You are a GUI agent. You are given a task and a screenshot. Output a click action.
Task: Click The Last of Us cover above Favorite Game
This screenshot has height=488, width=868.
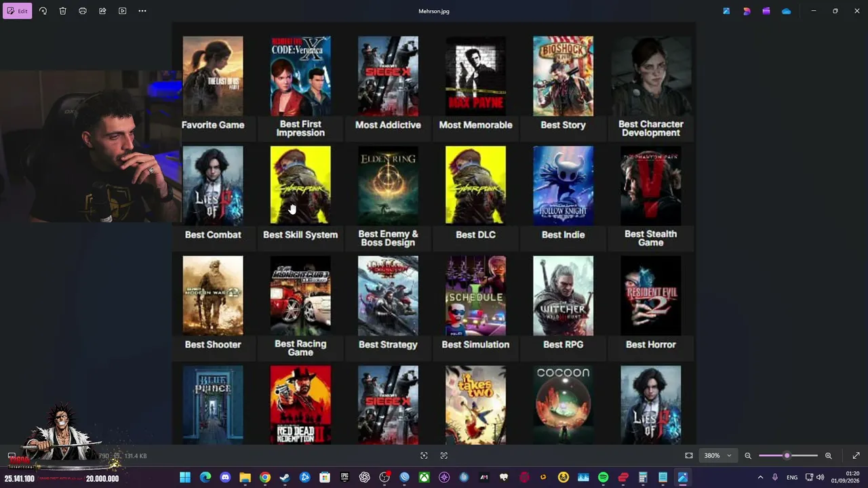[x=213, y=76]
